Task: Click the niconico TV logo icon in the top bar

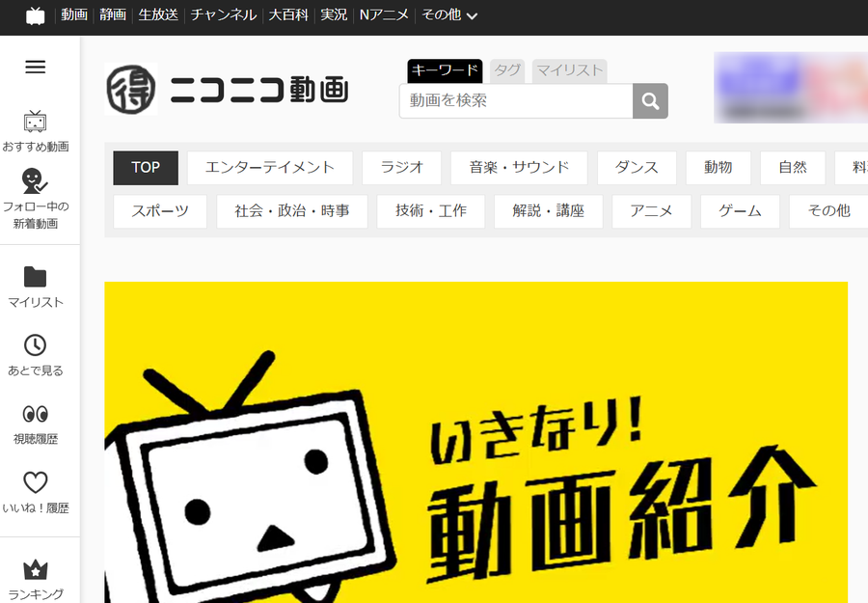Action: pos(36,15)
